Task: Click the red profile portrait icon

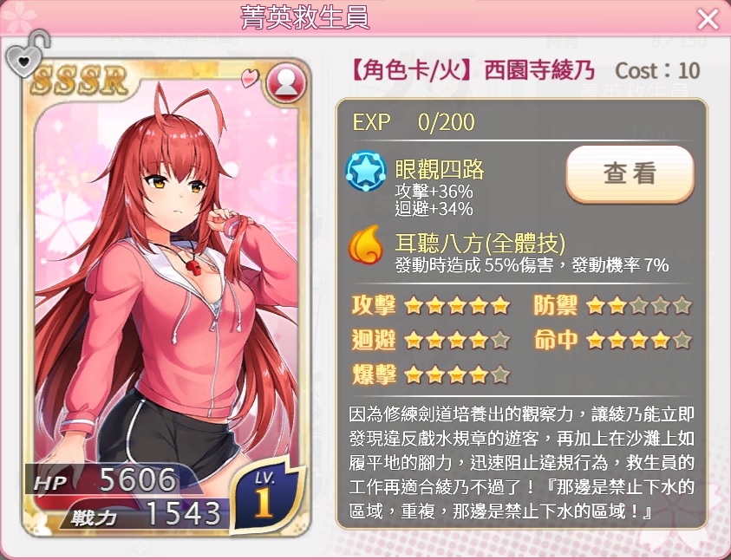Action: point(286,84)
